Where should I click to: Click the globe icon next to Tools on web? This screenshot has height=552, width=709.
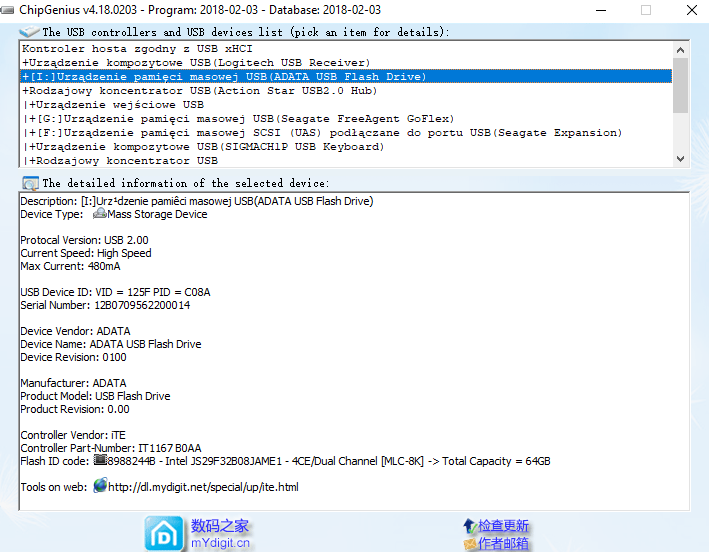tap(100, 486)
